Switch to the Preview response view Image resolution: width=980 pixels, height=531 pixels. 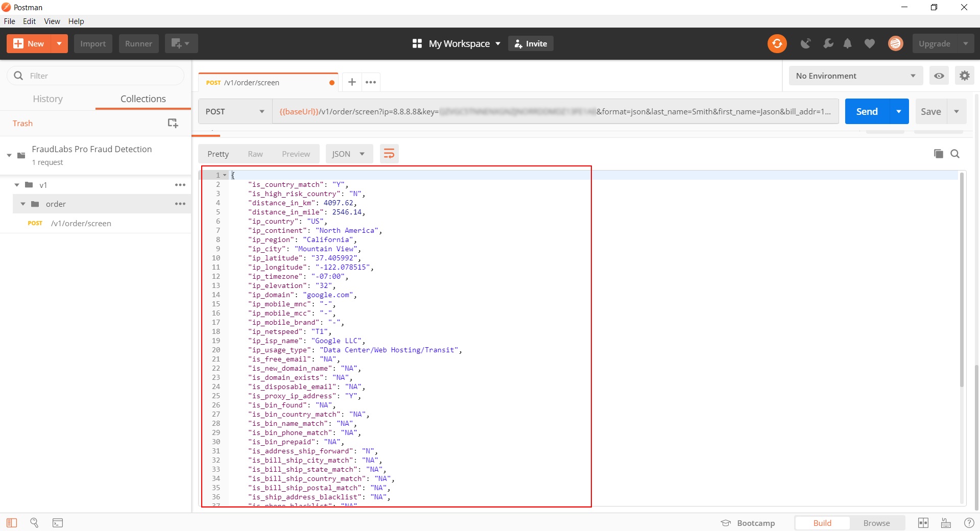pyautogui.click(x=296, y=154)
